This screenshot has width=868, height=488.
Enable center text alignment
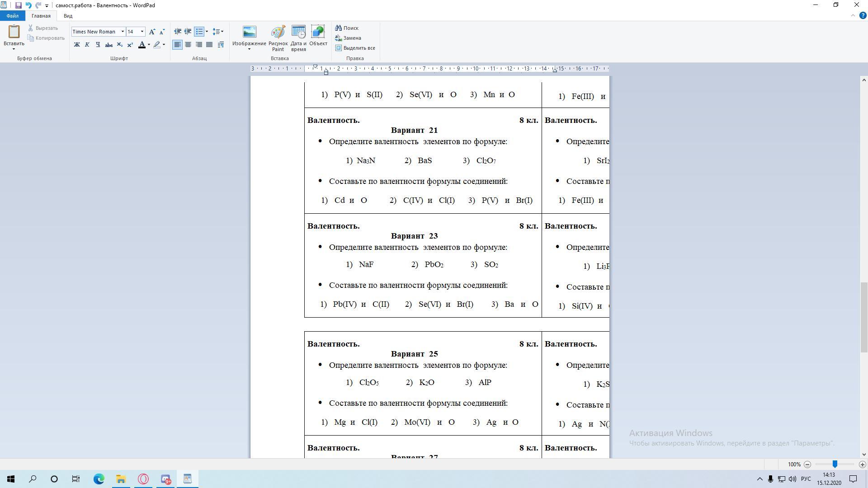(x=188, y=45)
